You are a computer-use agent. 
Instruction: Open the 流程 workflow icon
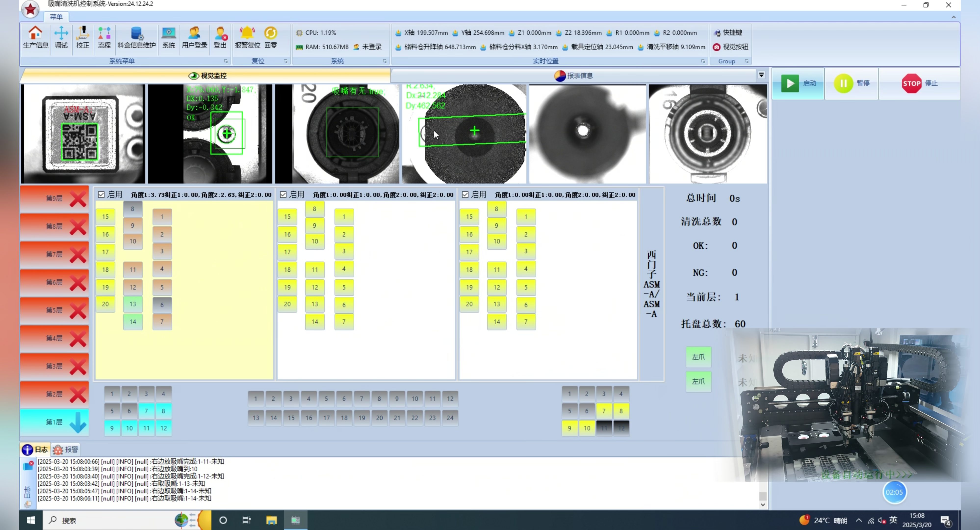pyautogui.click(x=104, y=37)
